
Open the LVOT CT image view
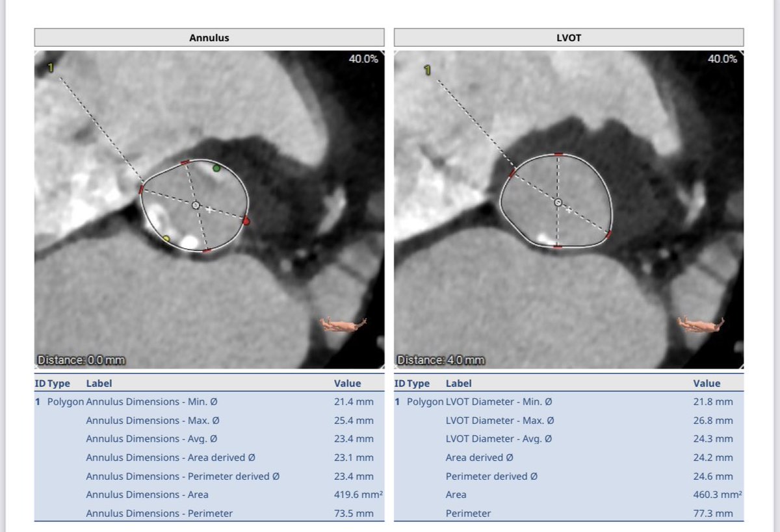569,209
